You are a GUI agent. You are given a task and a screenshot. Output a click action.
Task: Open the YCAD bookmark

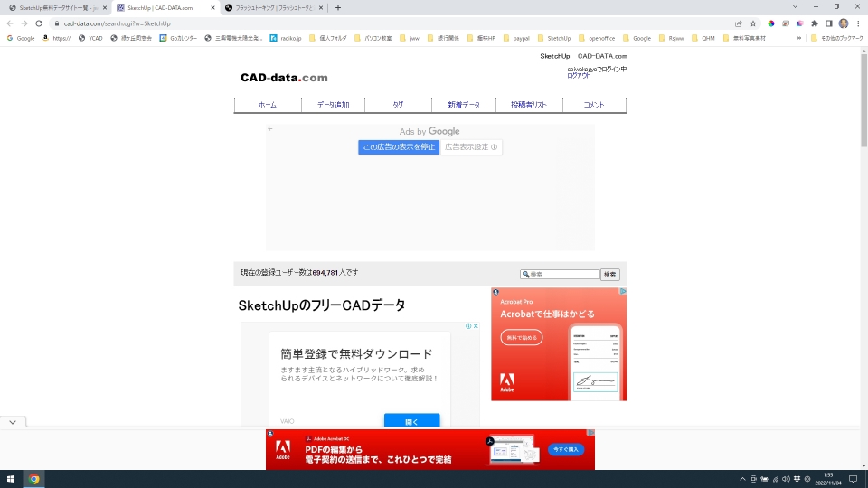(x=90, y=38)
